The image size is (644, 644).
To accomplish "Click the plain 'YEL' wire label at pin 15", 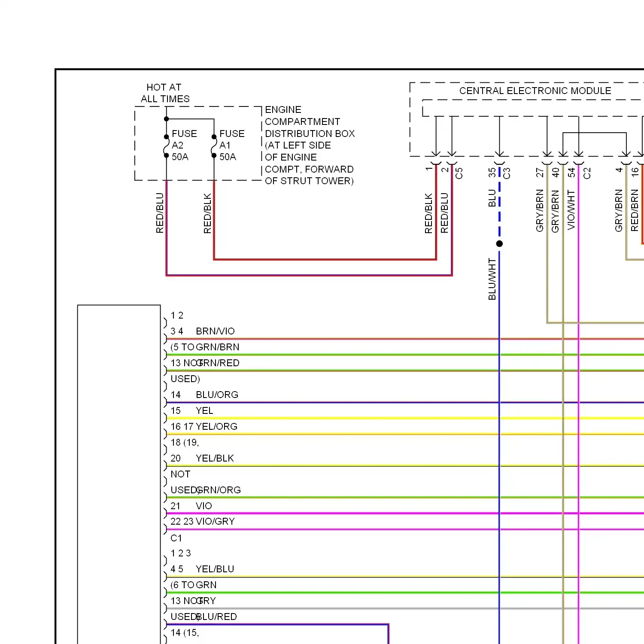I will point(204,410).
